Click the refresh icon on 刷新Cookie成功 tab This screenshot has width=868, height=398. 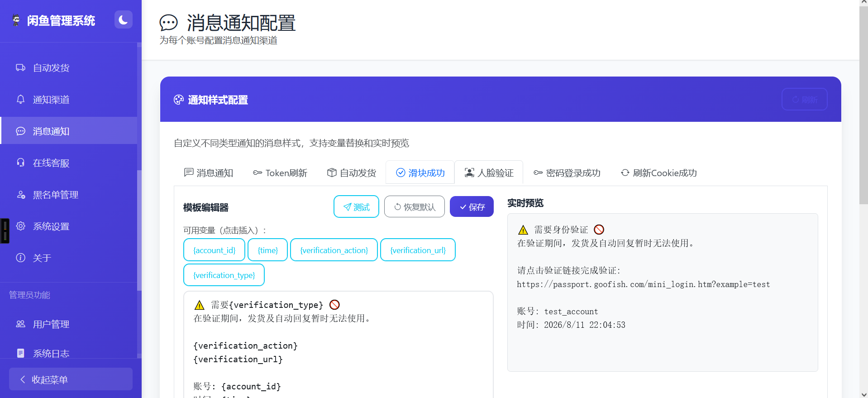click(625, 173)
